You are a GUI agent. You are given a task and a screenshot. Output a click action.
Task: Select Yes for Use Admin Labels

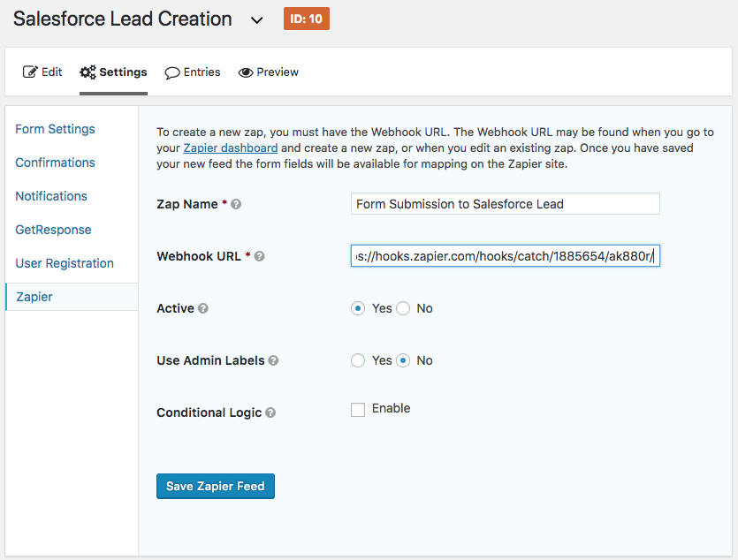358,360
